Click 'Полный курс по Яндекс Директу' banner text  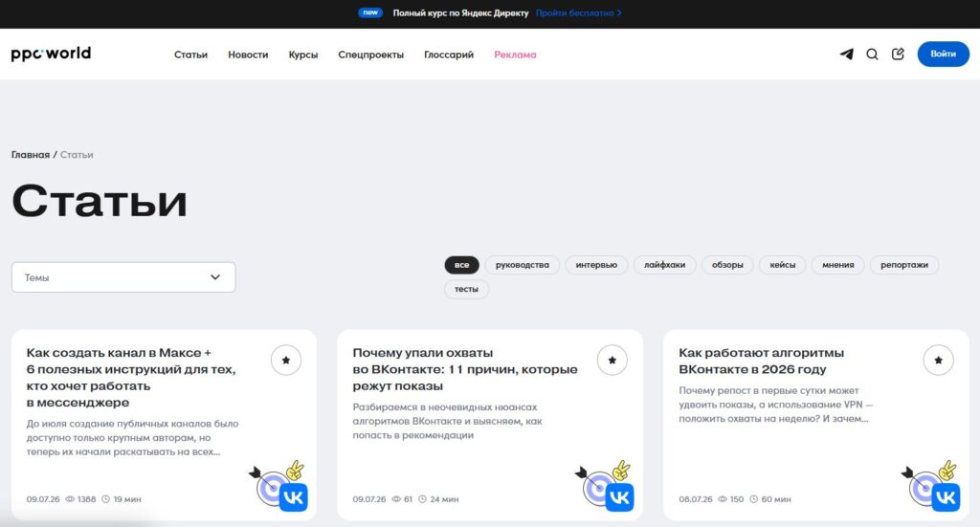[460, 13]
